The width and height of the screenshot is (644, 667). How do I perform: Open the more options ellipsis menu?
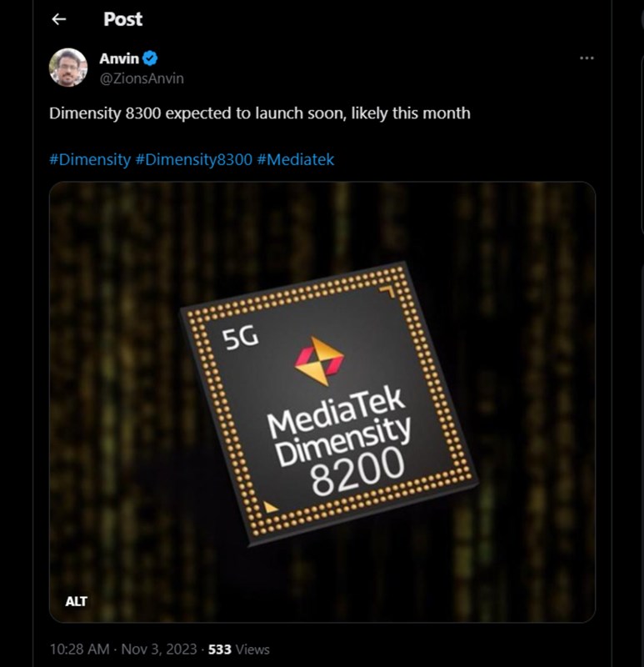(x=587, y=58)
